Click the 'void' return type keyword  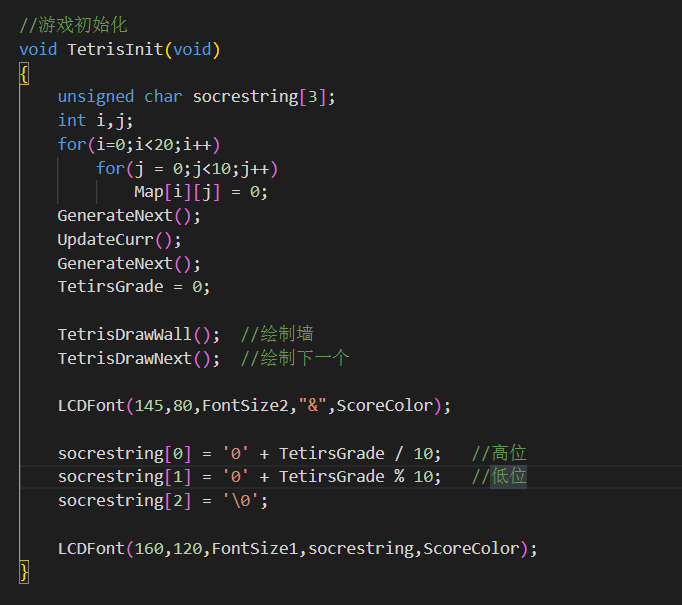[x=38, y=49]
